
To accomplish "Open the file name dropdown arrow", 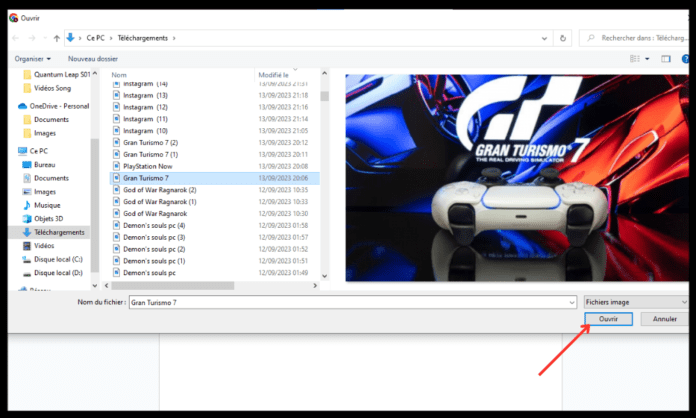I will pos(572,303).
